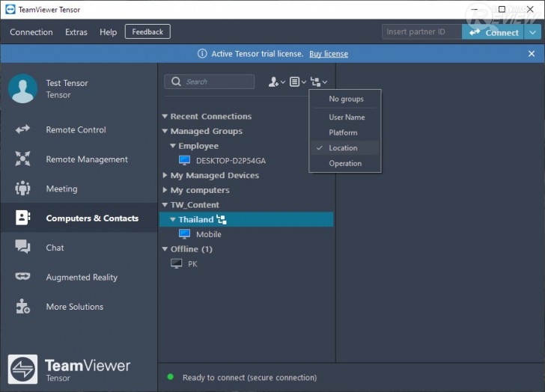Group by Operation option
Viewport: 545px width, 392px height.
click(345, 163)
